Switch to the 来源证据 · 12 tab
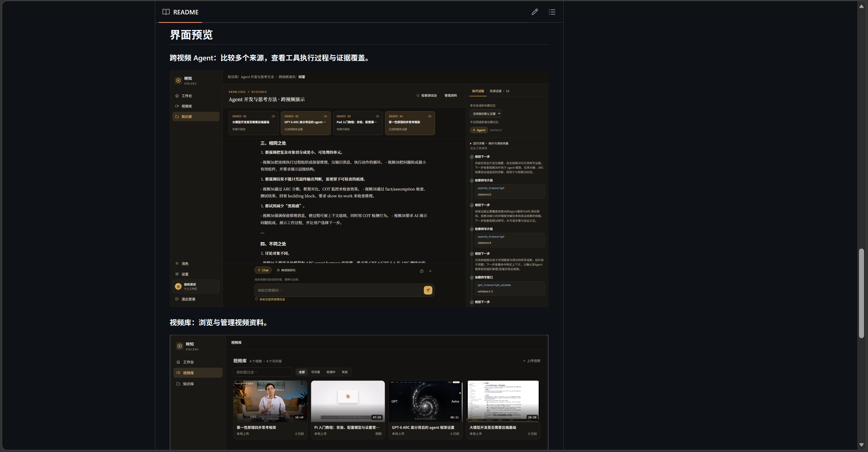Screen dimensions: 868x452 pyautogui.click(x=499, y=91)
